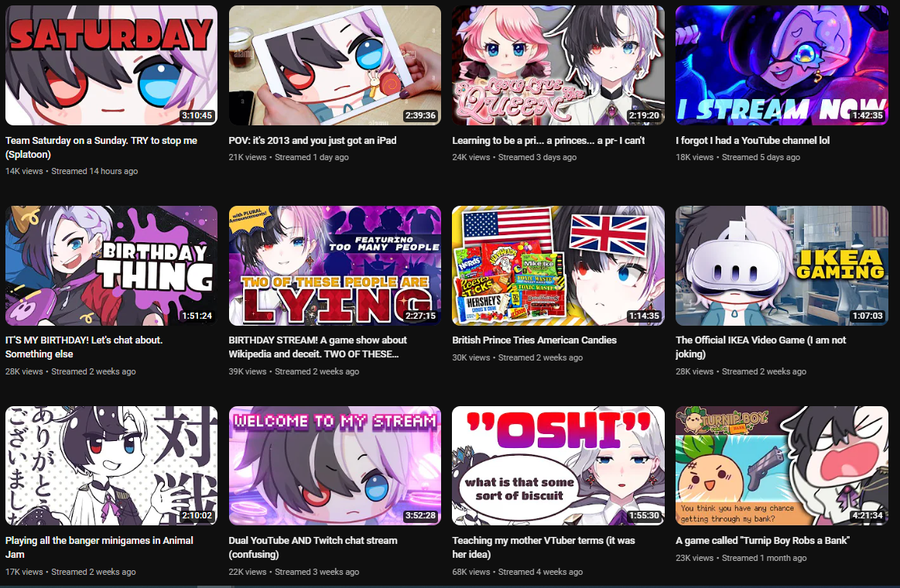Click the 'WELCOME TO MY STREAM' thumbnail

click(334, 466)
